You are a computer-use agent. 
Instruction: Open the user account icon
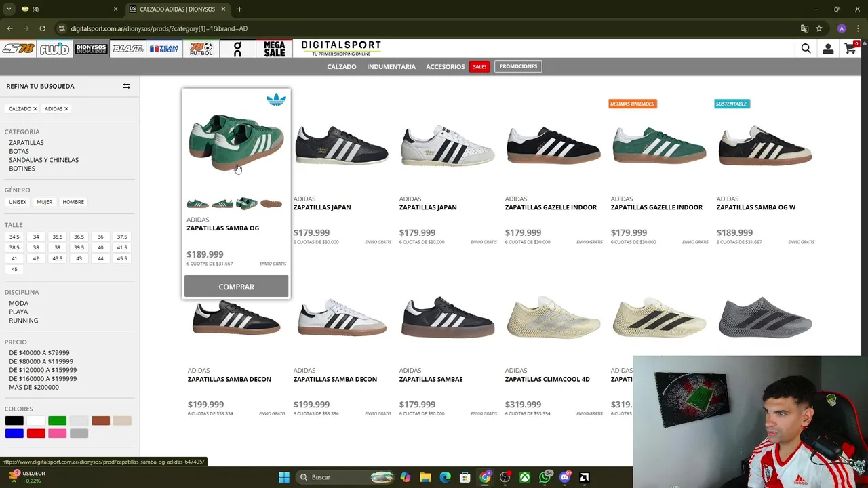tap(828, 49)
